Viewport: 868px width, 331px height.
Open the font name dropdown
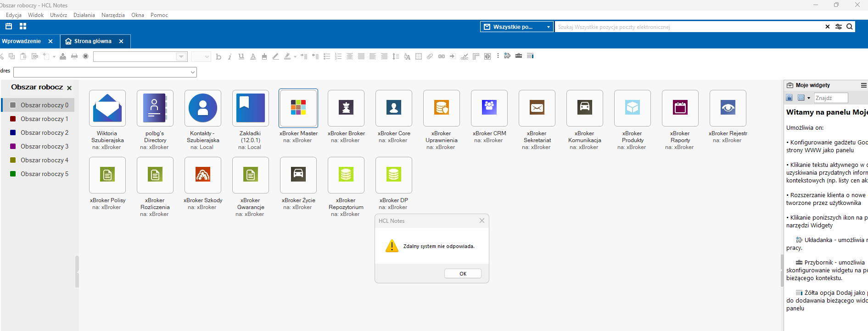[181, 56]
